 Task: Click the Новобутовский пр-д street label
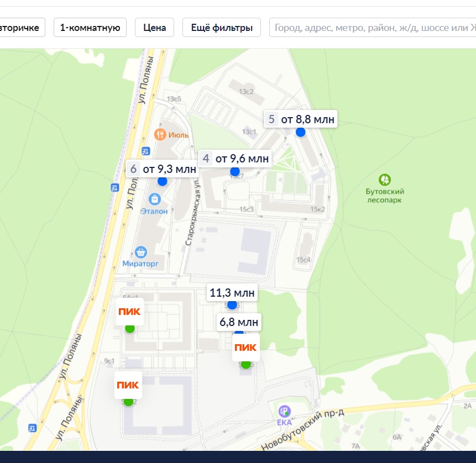[x=302, y=430]
